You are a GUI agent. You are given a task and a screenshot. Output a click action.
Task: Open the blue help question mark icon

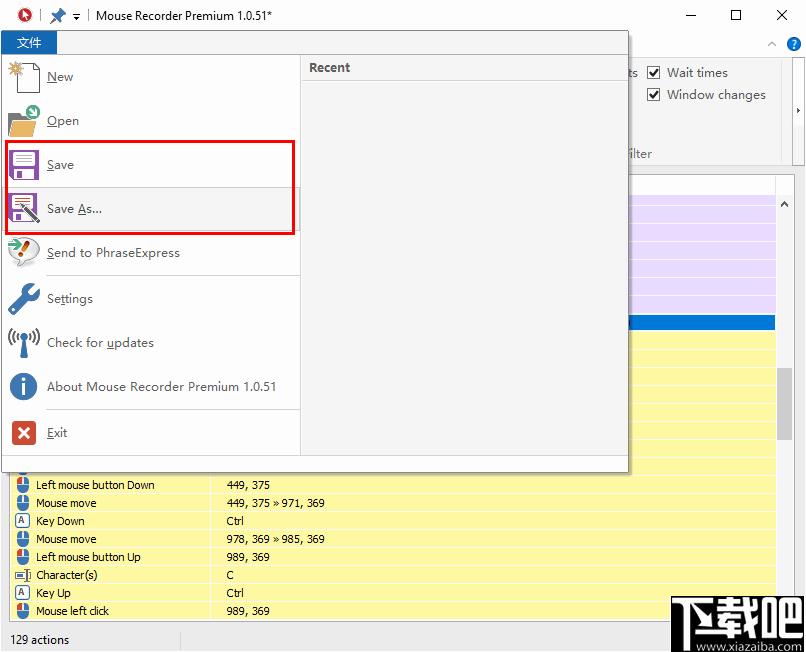(794, 44)
